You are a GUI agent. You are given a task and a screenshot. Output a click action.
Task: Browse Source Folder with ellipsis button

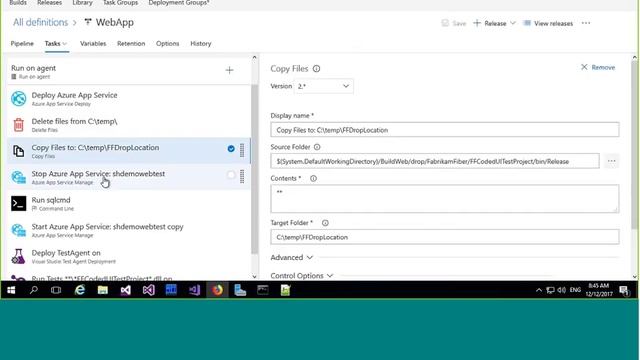click(611, 161)
